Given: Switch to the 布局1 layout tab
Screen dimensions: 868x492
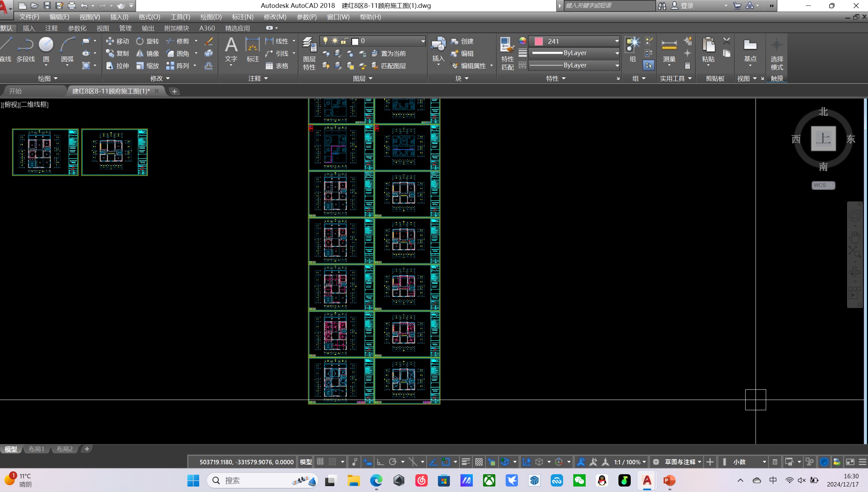Looking at the screenshot, I should coord(36,449).
